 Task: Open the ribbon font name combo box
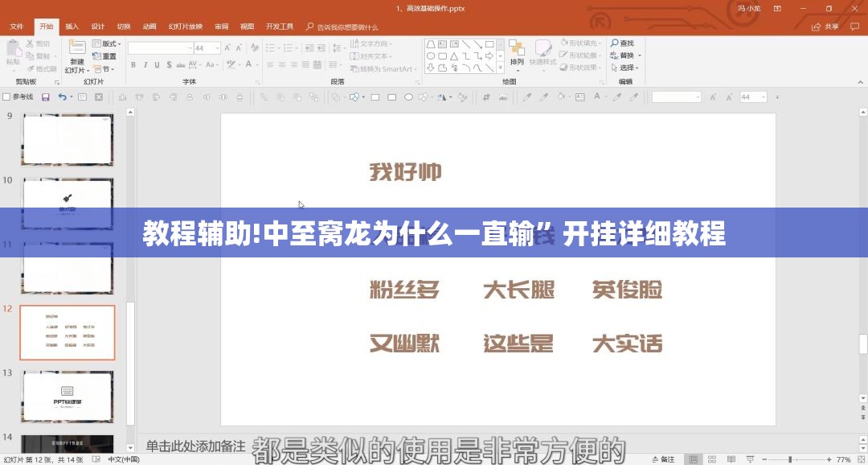coord(161,48)
